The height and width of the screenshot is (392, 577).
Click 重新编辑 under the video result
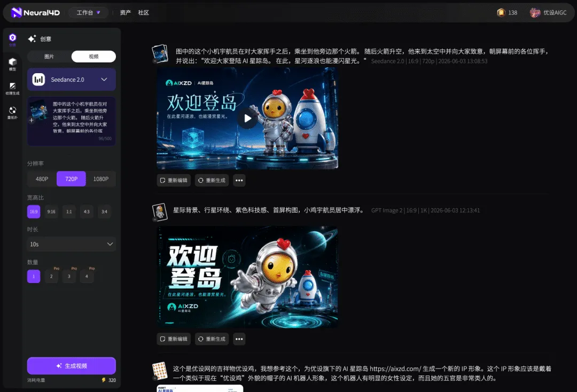(x=174, y=180)
